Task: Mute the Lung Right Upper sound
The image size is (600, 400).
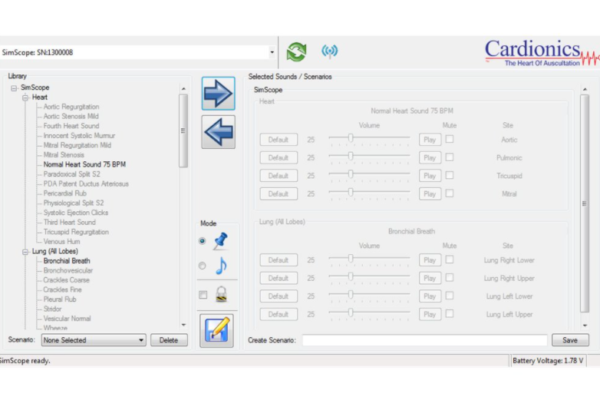Action: tap(450, 278)
